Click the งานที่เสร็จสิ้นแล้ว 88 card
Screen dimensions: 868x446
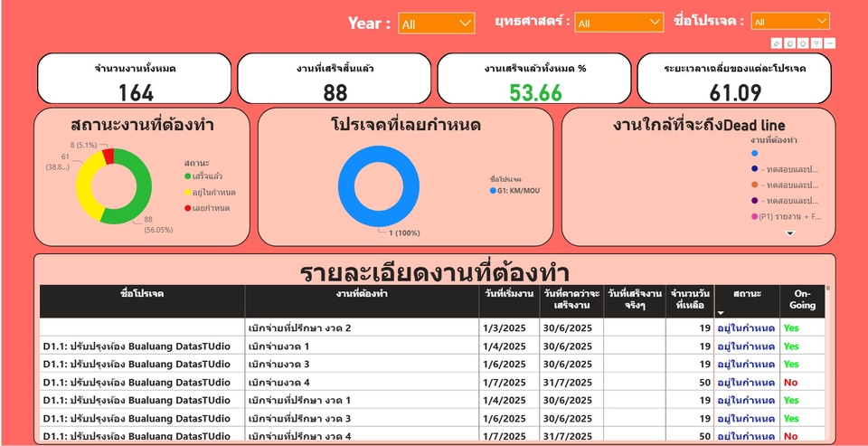[x=334, y=78]
